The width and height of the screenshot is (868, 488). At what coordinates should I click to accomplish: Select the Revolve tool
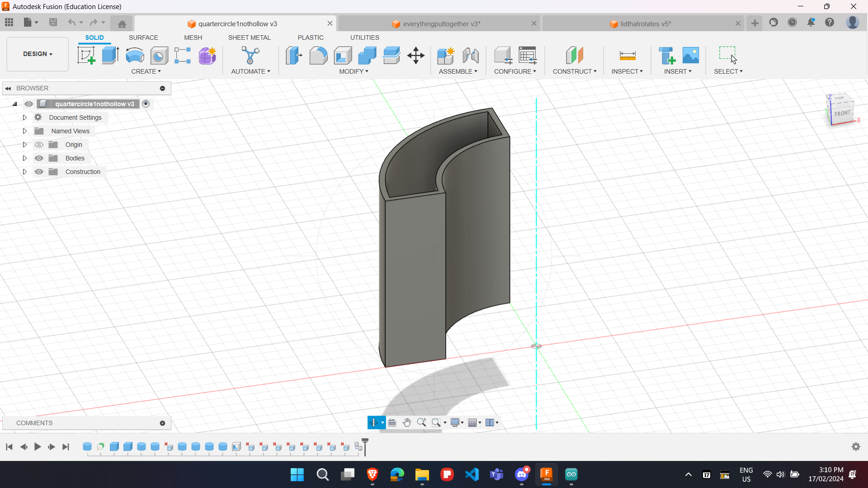pos(135,56)
